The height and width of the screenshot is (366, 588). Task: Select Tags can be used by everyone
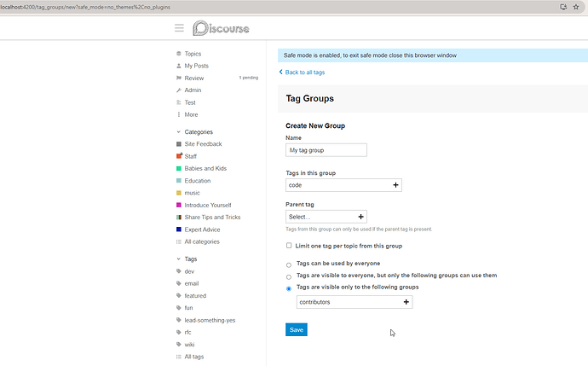pos(289,265)
